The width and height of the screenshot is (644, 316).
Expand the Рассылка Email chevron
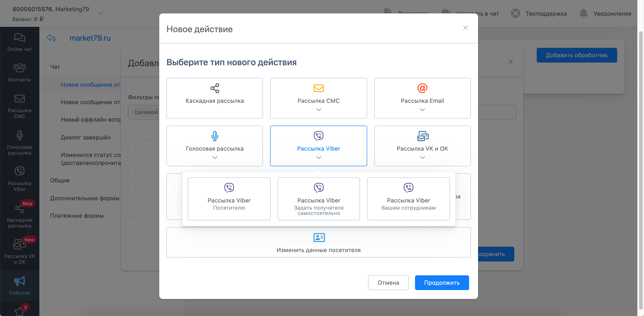[422, 110]
